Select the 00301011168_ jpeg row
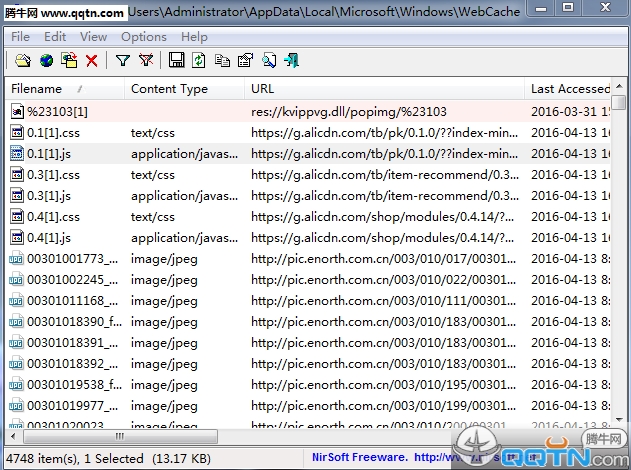This screenshot has height=470, width=631. [x=308, y=300]
